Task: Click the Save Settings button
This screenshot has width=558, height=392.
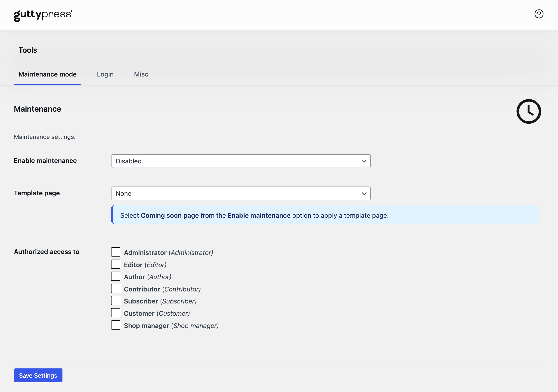Action: click(x=38, y=375)
